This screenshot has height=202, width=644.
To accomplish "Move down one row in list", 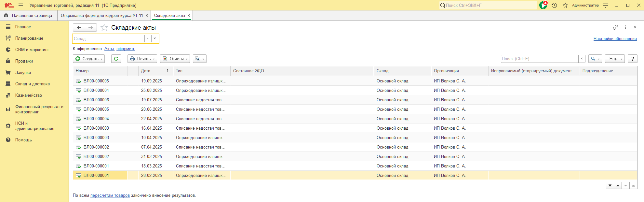I will point(626,185).
